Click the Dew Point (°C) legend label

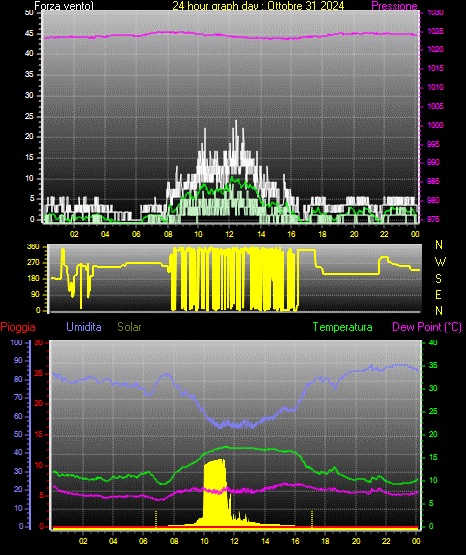(427, 327)
